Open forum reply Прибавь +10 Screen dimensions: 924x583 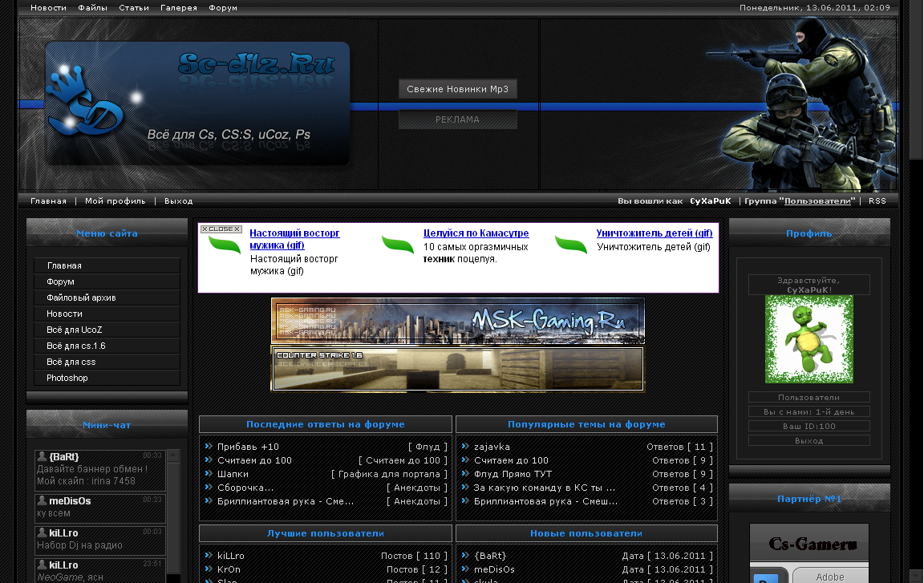248,447
